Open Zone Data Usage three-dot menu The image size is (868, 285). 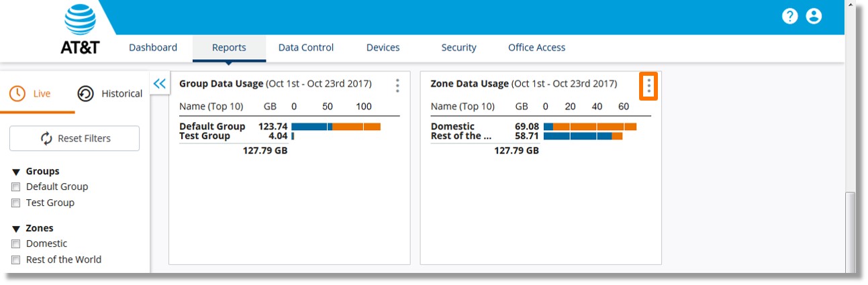pyautogui.click(x=648, y=86)
